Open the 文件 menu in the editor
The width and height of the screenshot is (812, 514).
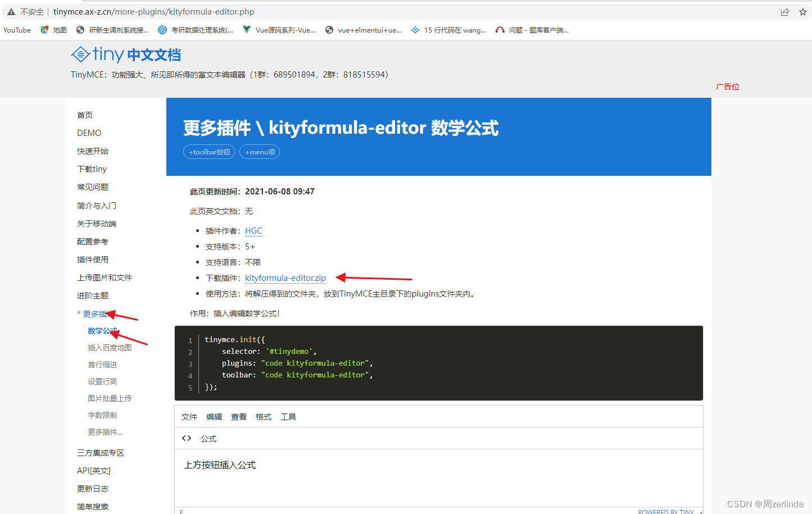(189, 416)
